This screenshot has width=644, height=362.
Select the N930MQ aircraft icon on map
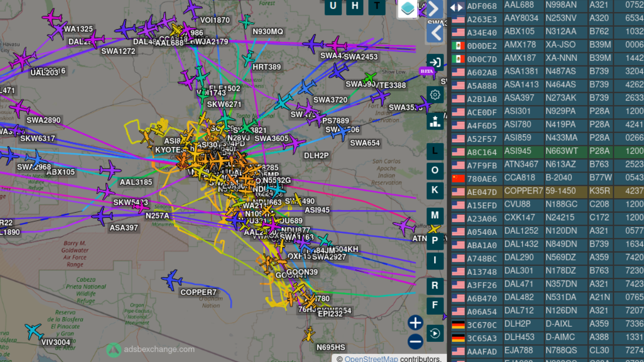click(246, 22)
